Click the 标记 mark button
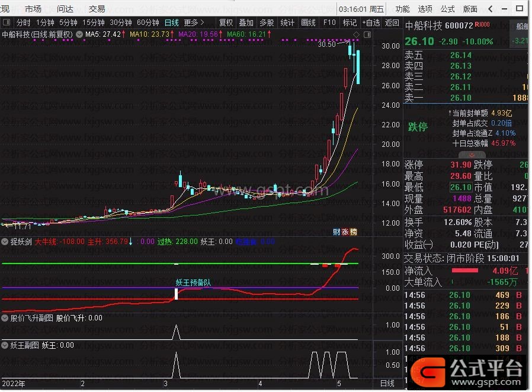Viewport: 532px width, 392px height. [350, 23]
